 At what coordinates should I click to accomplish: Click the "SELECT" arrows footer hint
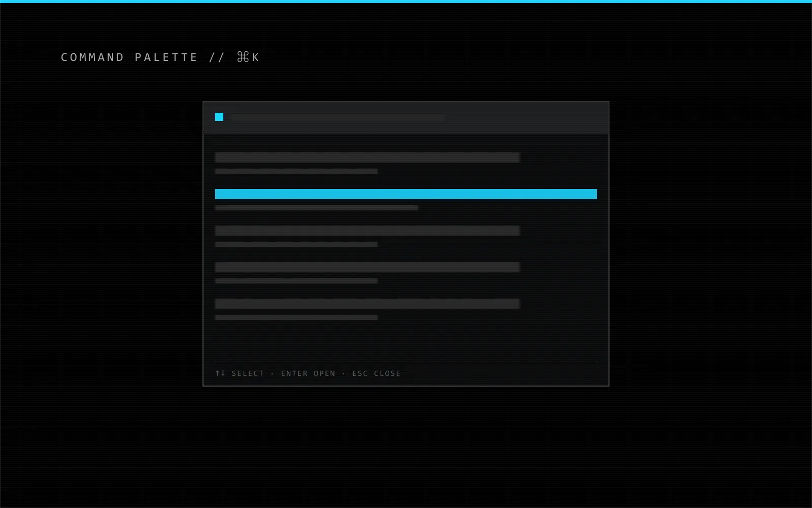pos(240,373)
